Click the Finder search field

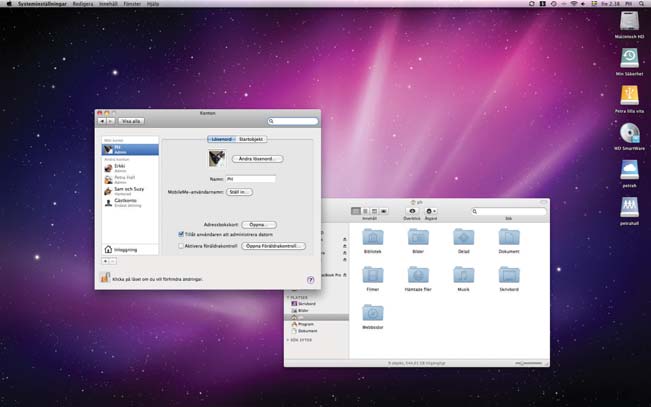coord(509,211)
